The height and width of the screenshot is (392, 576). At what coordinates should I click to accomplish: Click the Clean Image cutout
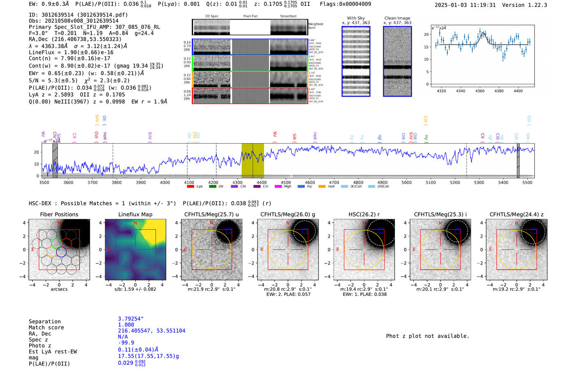coord(397,61)
